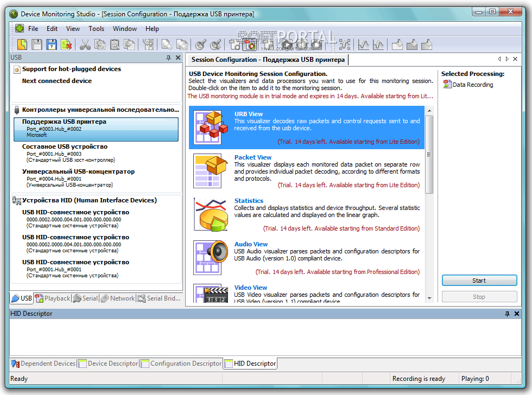Click the last export arrow toolbar icon
The image size is (532, 395).
pos(427,44)
